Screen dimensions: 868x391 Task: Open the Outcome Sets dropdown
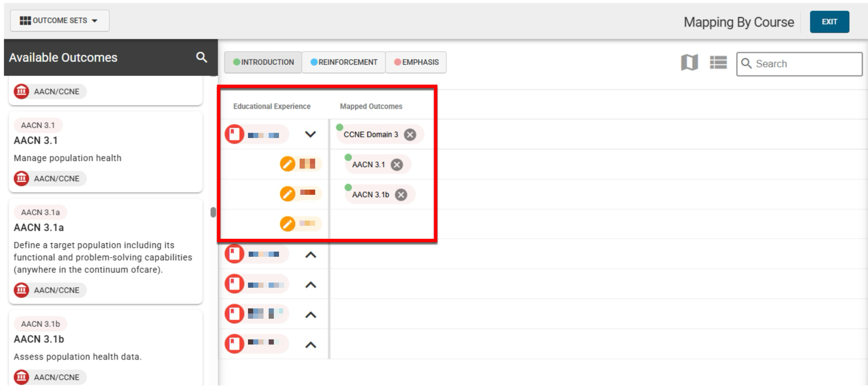(x=60, y=21)
